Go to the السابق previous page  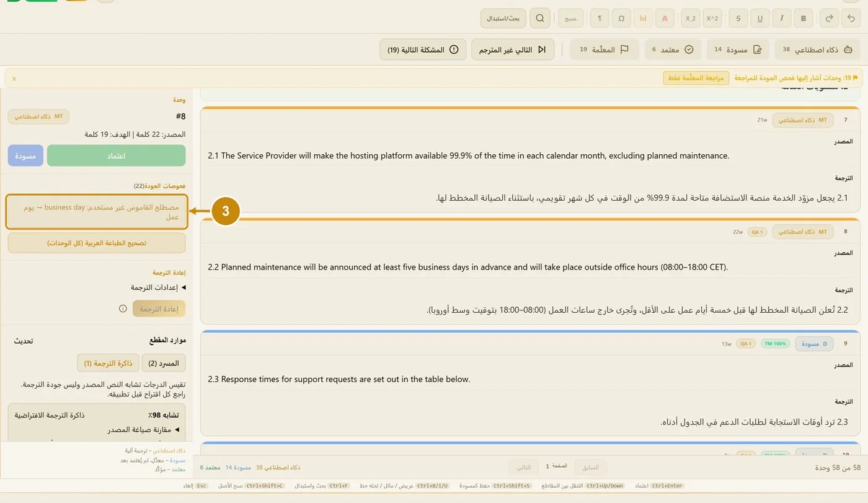(x=590, y=467)
